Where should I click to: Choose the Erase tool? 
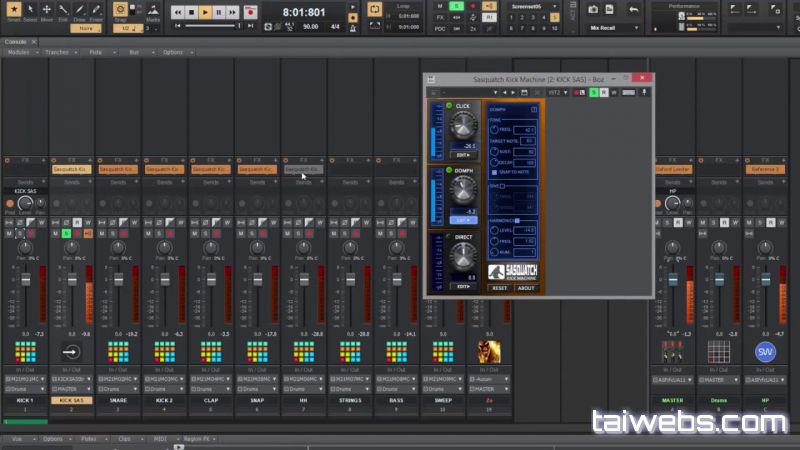coord(96,11)
